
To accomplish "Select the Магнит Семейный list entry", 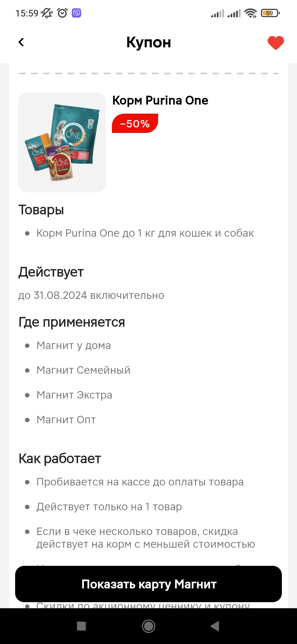I will point(83,370).
